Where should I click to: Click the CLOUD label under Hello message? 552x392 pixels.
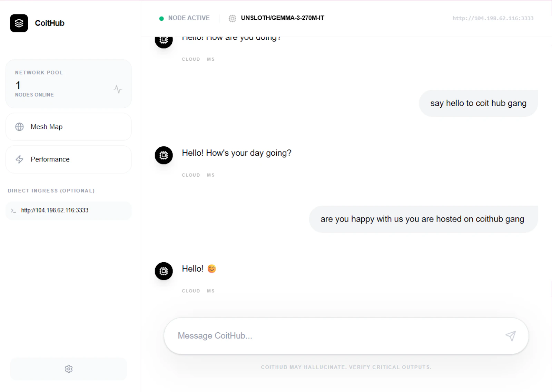click(x=190, y=291)
